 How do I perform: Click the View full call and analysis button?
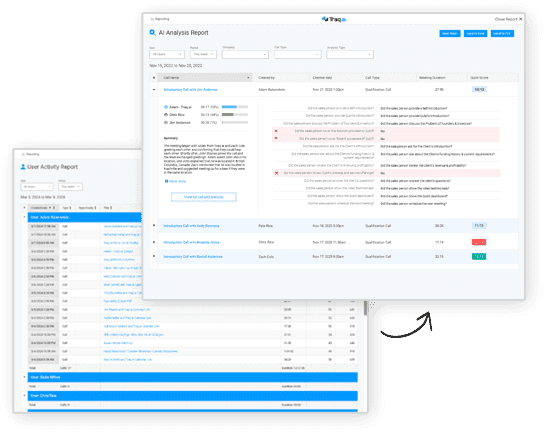[x=204, y=197]
